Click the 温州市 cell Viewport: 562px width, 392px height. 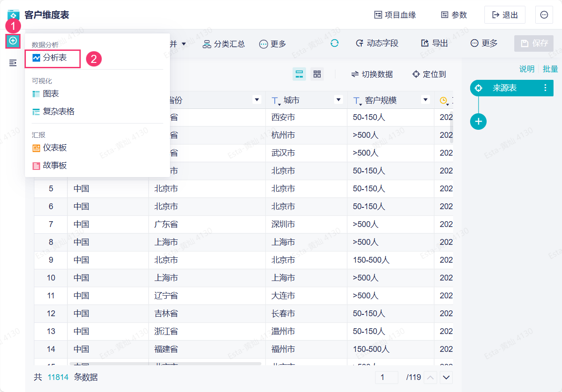coord(306,331)
